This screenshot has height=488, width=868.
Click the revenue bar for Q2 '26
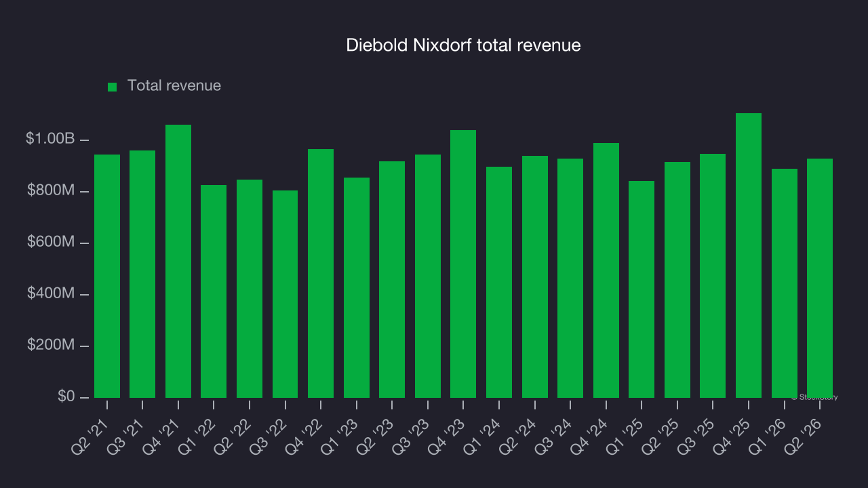pos(820,278)
